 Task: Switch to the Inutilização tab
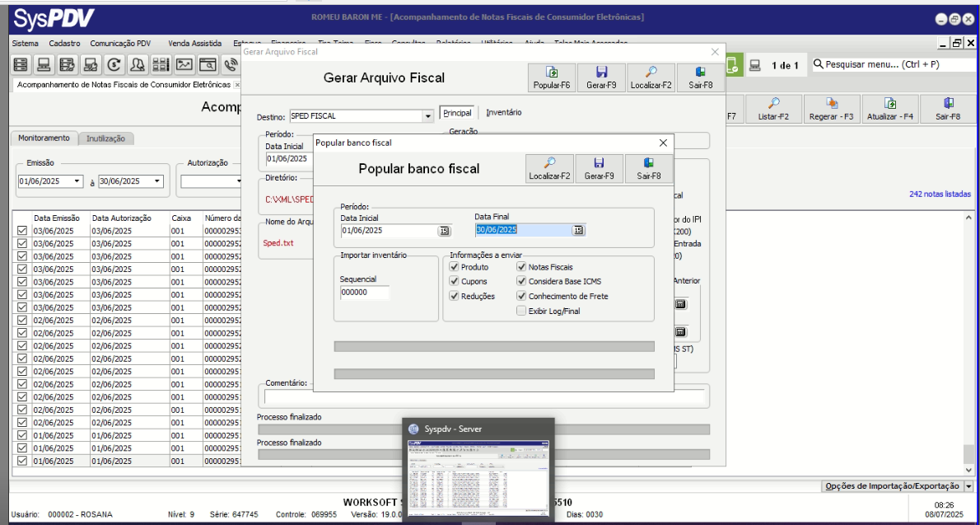(106, 139)
